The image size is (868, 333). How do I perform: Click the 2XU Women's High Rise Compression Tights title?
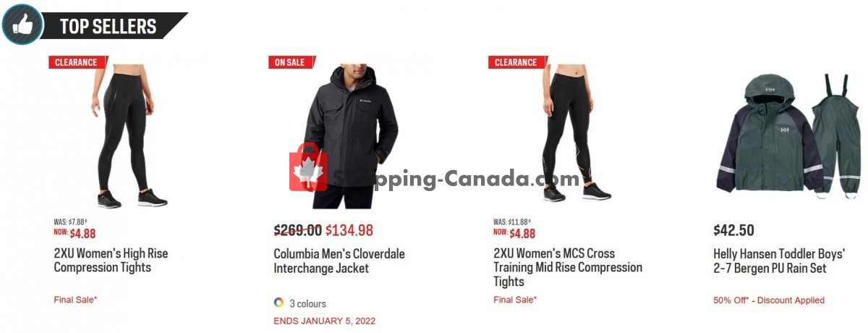(111, 261)
